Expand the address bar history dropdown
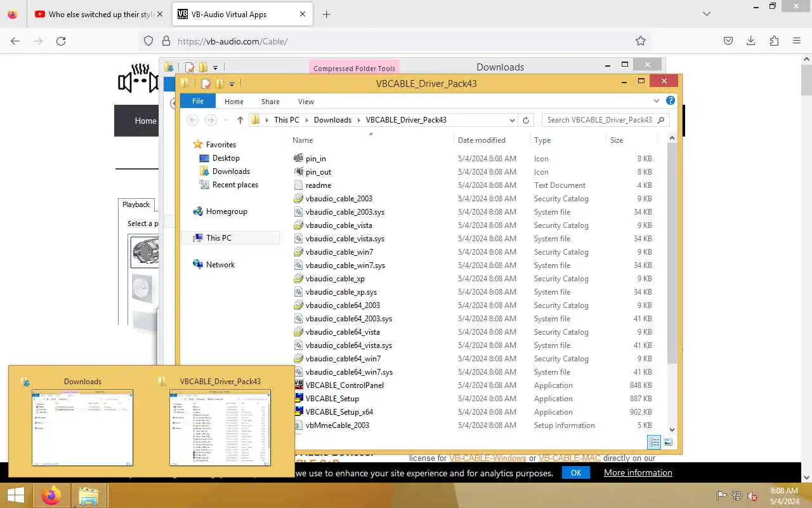Viewport: 812px width, 508px height. (512, 120)
